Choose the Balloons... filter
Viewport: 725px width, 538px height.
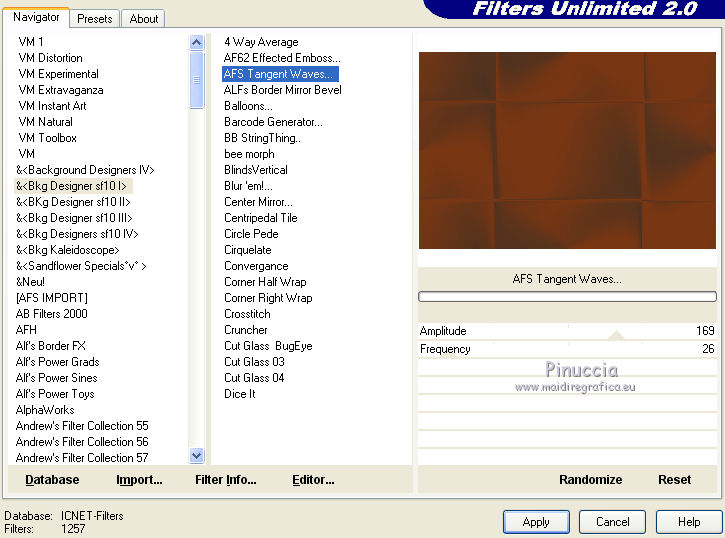coord(248,106)
